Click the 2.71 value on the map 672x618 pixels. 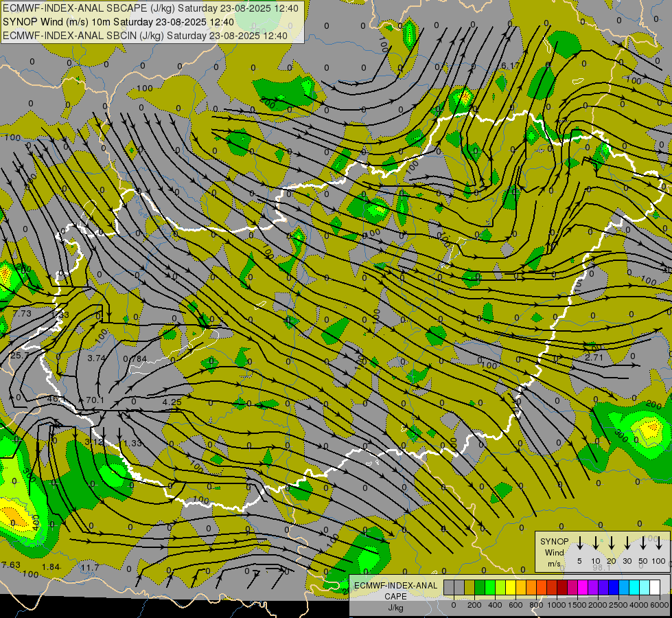[x=594, y=357]
